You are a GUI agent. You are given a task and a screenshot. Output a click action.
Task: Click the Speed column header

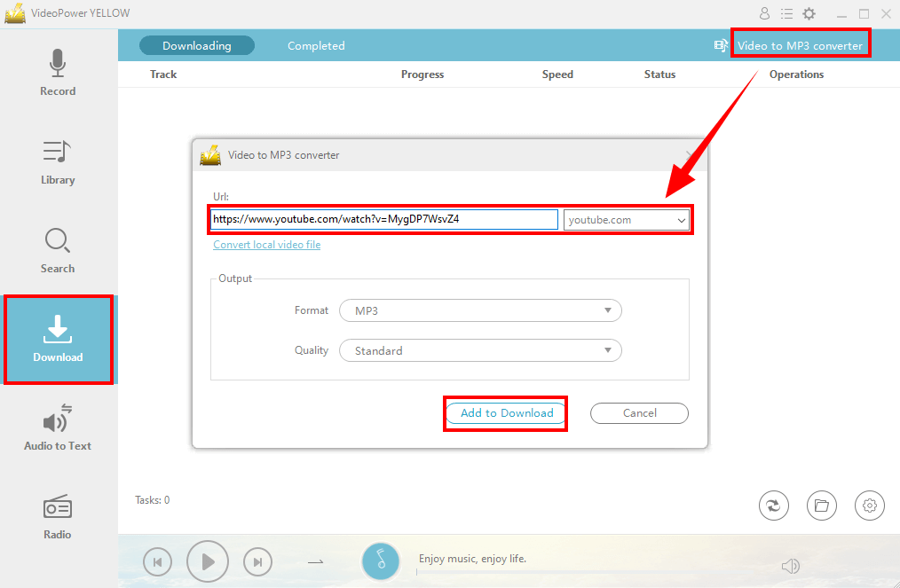[557, 74]
